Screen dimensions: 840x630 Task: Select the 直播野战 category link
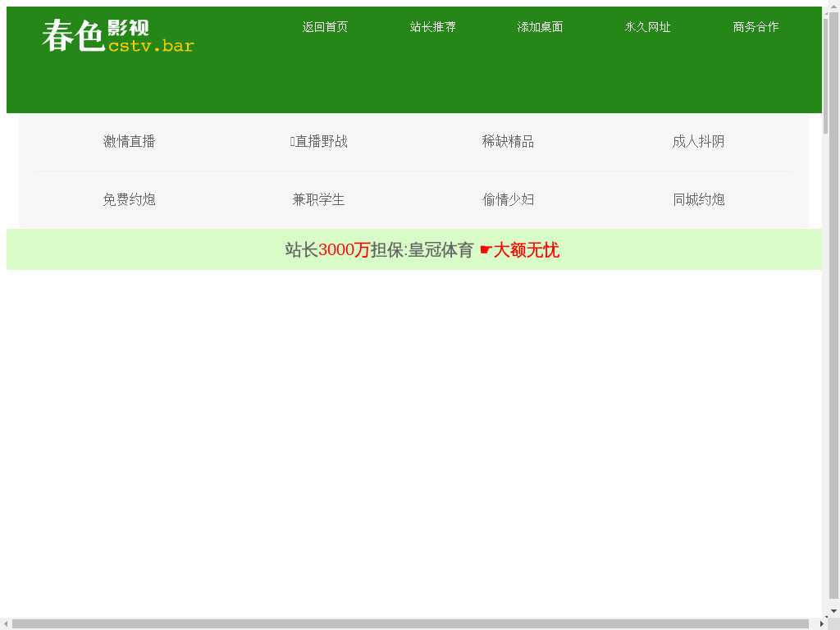(319, 142)
